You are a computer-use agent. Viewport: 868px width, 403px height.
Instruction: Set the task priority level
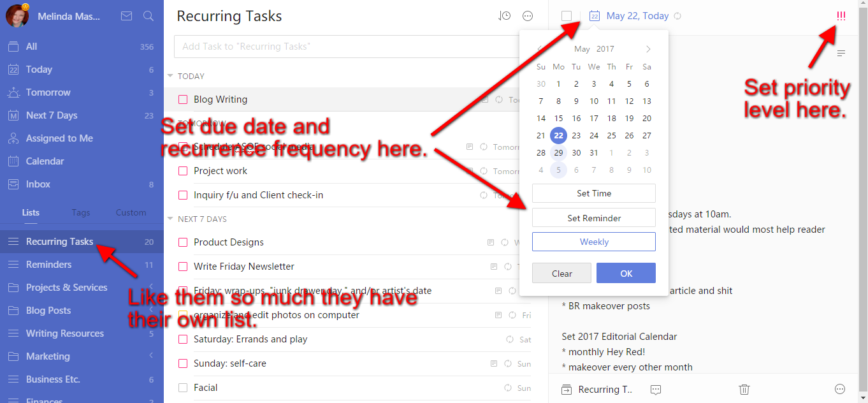click(841, 16)
